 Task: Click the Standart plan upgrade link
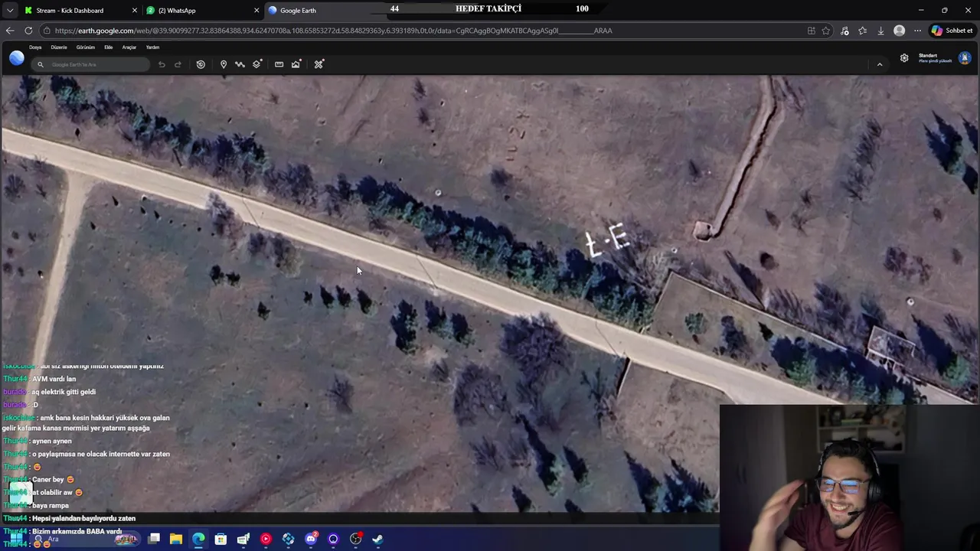pos(935,58)
